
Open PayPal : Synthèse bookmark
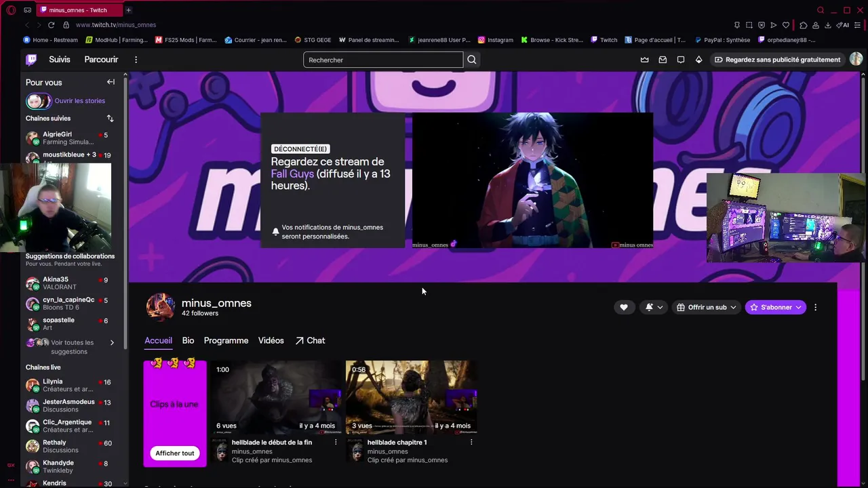coord(723,40)
